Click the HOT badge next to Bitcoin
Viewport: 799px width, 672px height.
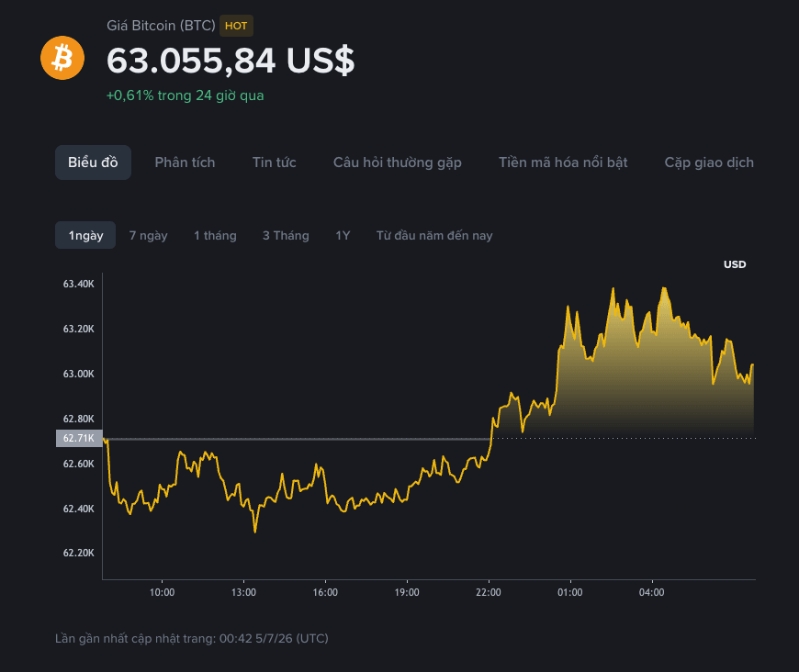click(x=236, y=26)
